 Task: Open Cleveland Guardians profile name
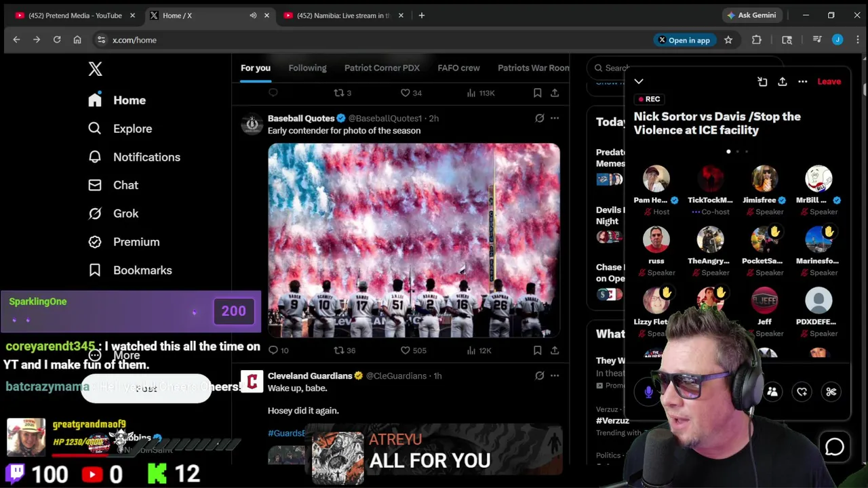[x=310, y=375]
